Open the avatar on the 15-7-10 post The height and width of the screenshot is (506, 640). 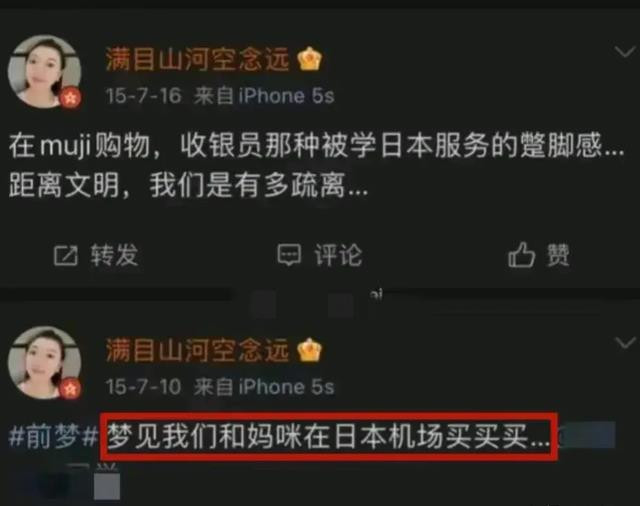[x=44, y=362]
